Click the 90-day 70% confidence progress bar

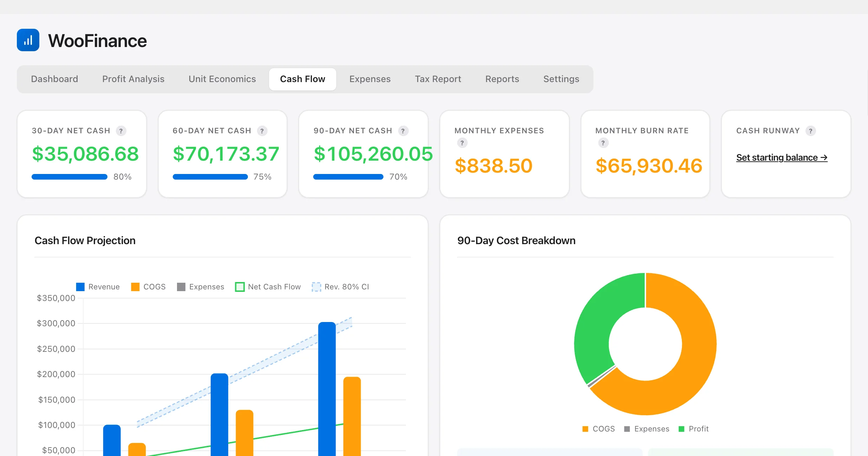pyautogui.click(x=348, y=177)
